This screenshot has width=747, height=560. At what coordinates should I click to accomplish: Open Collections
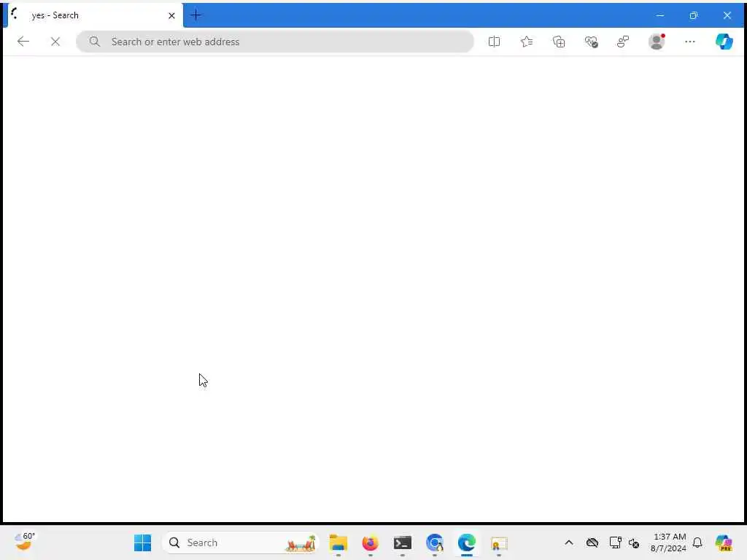(559, 42)
